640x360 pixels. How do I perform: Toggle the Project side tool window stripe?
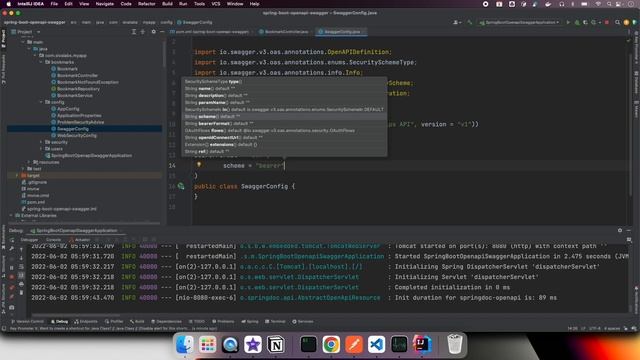tap(3, 39)
